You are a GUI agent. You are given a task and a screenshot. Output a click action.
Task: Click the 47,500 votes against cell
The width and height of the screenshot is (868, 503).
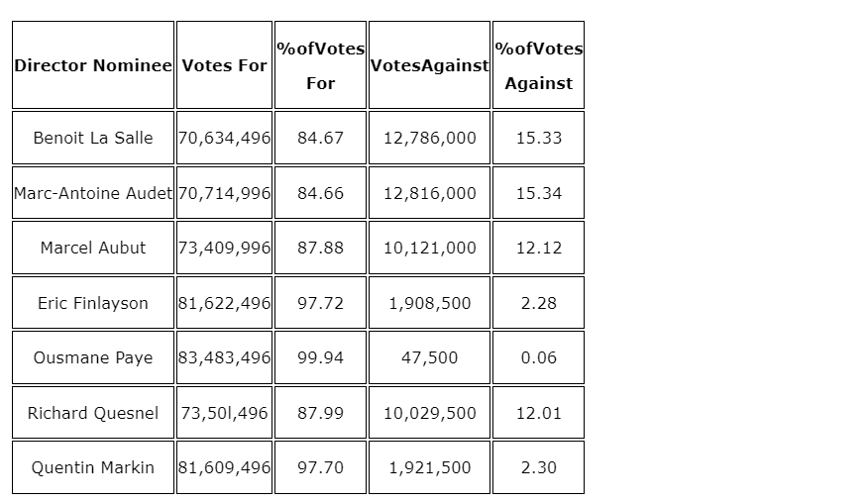click(x=429, y=357)
